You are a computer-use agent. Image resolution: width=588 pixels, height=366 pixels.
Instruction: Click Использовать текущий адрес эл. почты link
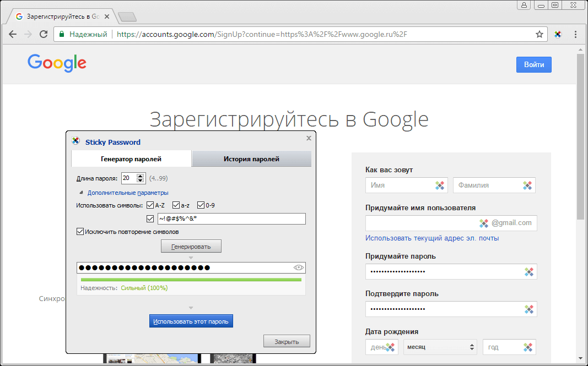point(432,238)
